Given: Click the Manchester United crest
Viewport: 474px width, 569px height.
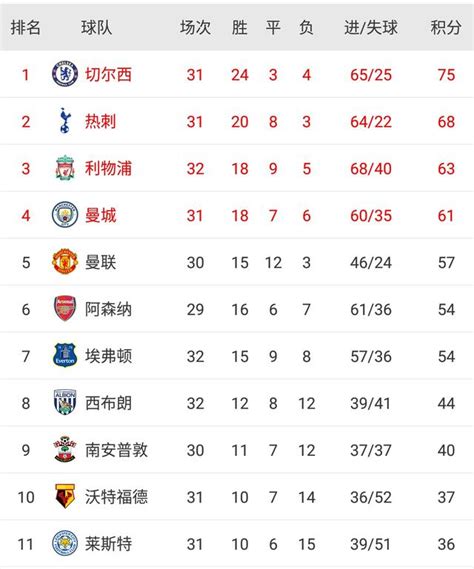Looking at the screenshot, I should pos(65,262).
